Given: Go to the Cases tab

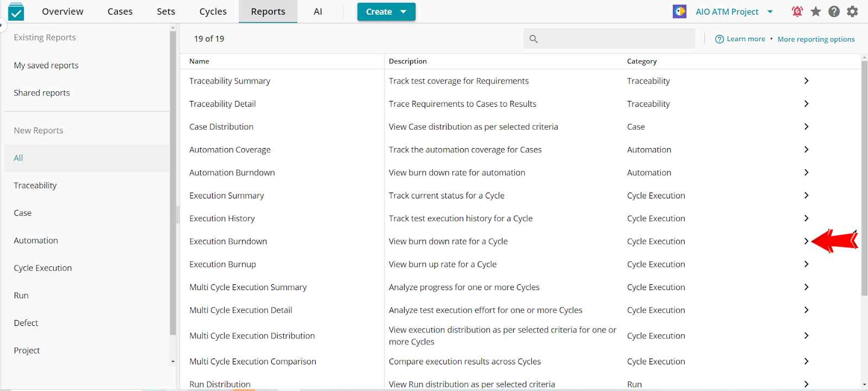Looking at the screenshot, I should pyautogui.click(x=120, y=11).
